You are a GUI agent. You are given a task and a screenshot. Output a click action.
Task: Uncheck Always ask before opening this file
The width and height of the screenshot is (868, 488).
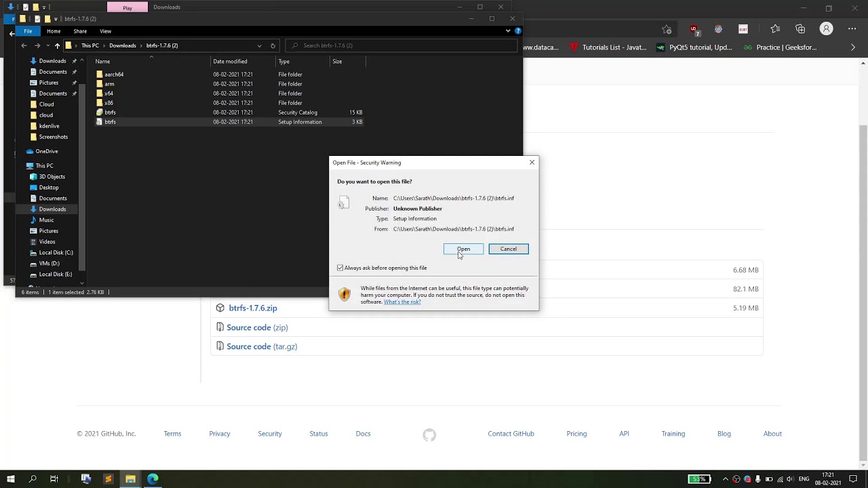click(340, 268)
